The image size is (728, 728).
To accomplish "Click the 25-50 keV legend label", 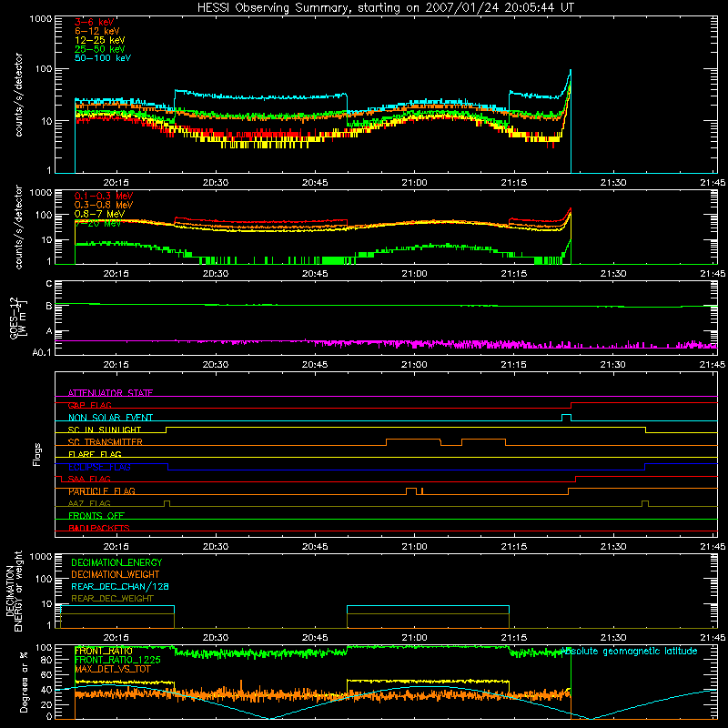I will (x=100, y=49).
